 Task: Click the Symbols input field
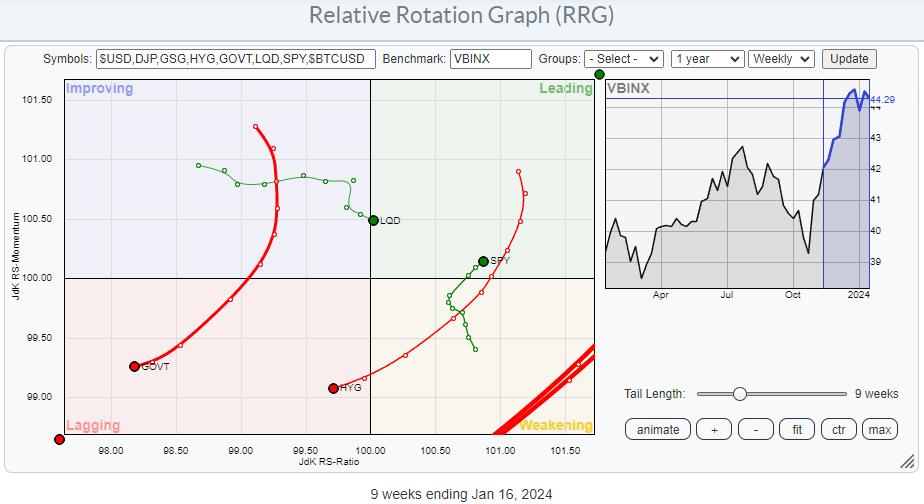click(x=236, y=59)
